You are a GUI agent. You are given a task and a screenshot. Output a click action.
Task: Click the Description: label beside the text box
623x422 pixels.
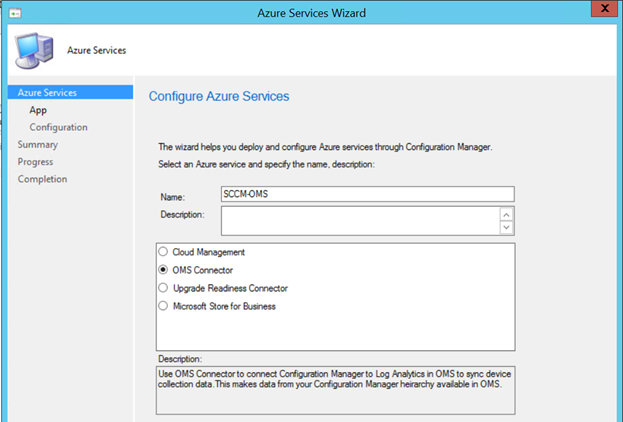click(182, 215)
